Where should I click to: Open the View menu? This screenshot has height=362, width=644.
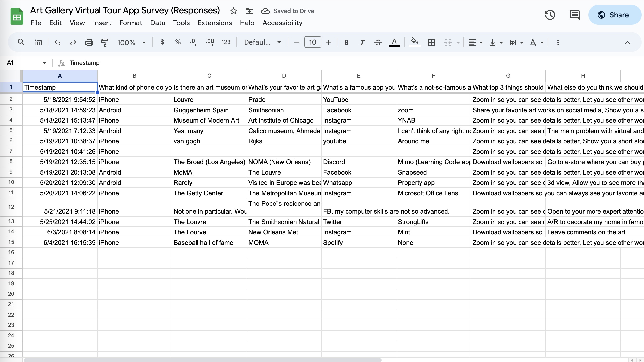(x=77, y=23)
